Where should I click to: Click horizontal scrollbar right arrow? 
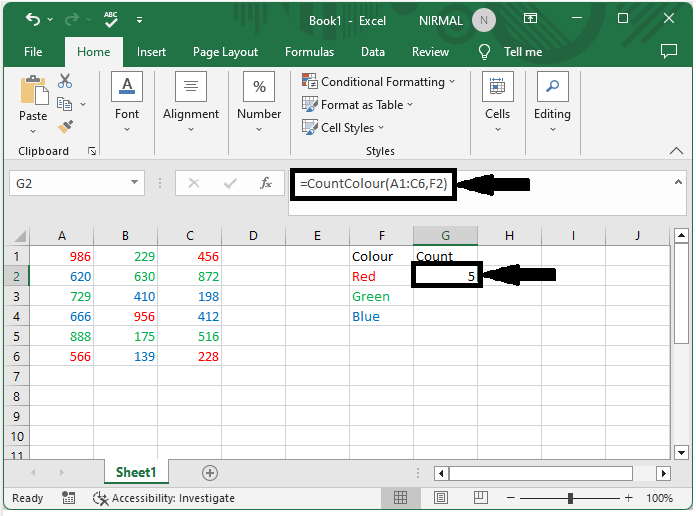(663, 473)
